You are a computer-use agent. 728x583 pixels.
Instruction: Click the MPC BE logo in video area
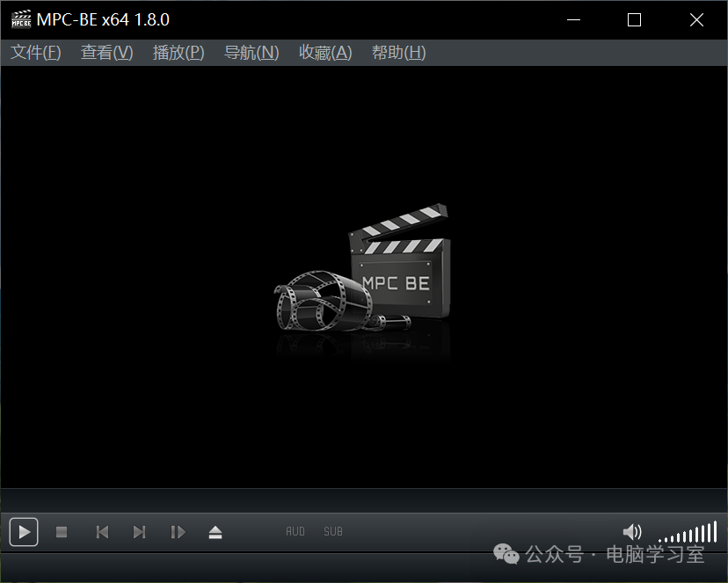(x=363, y=268)
